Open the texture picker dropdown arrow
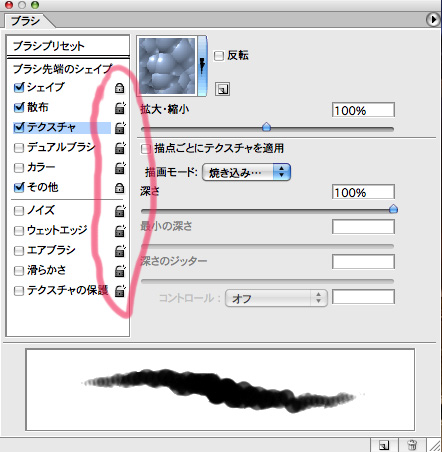Viewport: 442px width, 452px height. (202, 66)
